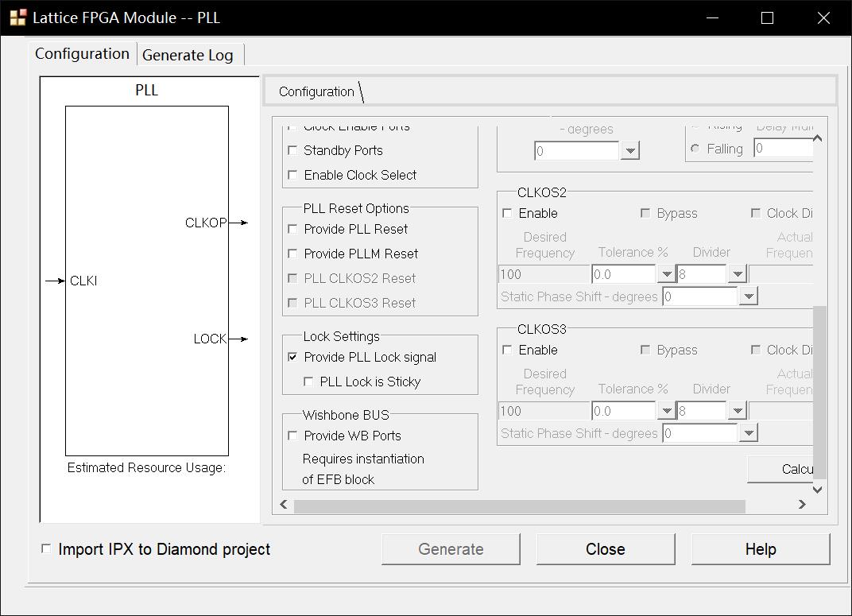Toggle Import IPX to Diamond project
852x616 pixels.
pyautogui.click(x=46, y=549)
